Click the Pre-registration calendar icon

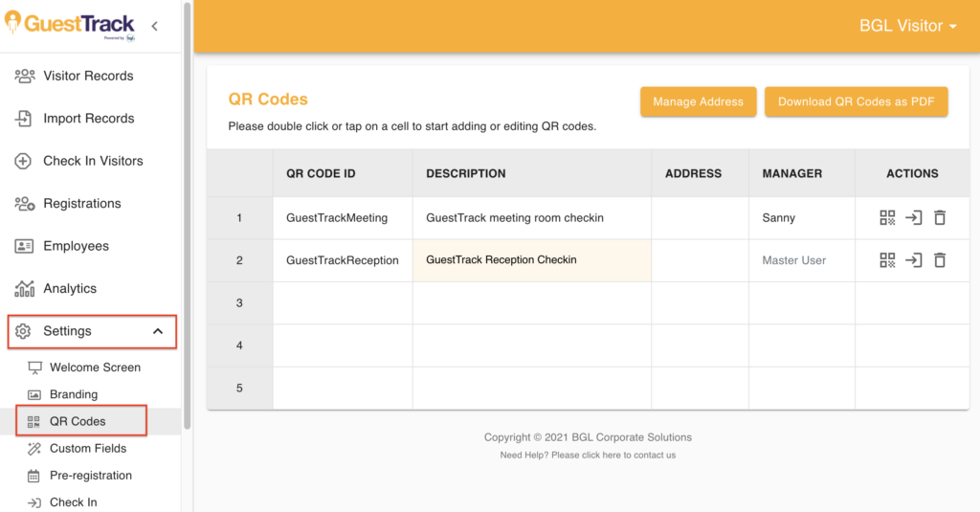tap(33, 476)
